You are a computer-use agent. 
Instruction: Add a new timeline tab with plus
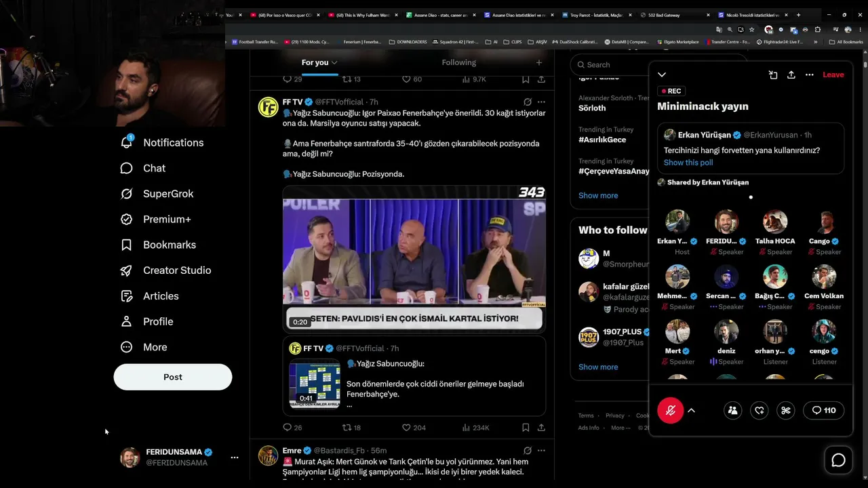539,62
